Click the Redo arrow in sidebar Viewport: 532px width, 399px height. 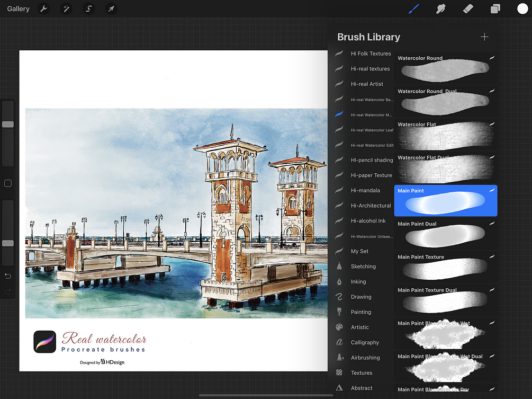pyautogui.click(x=8, y=291)
